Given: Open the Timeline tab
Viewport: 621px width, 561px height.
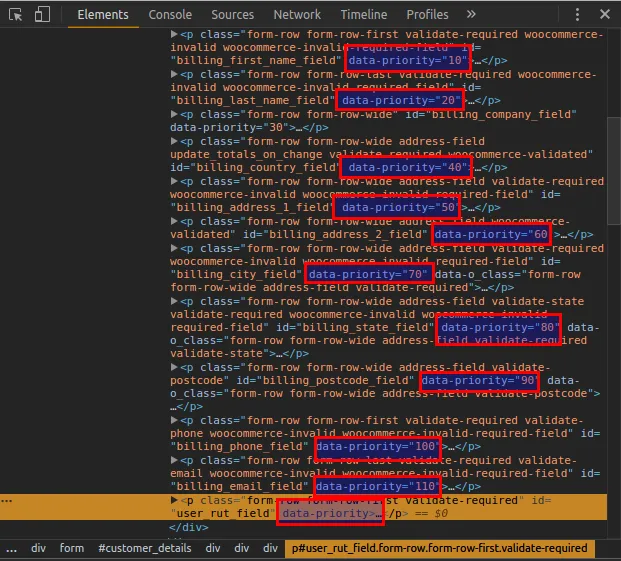Looking at the screenshot, I should point(364,15).
